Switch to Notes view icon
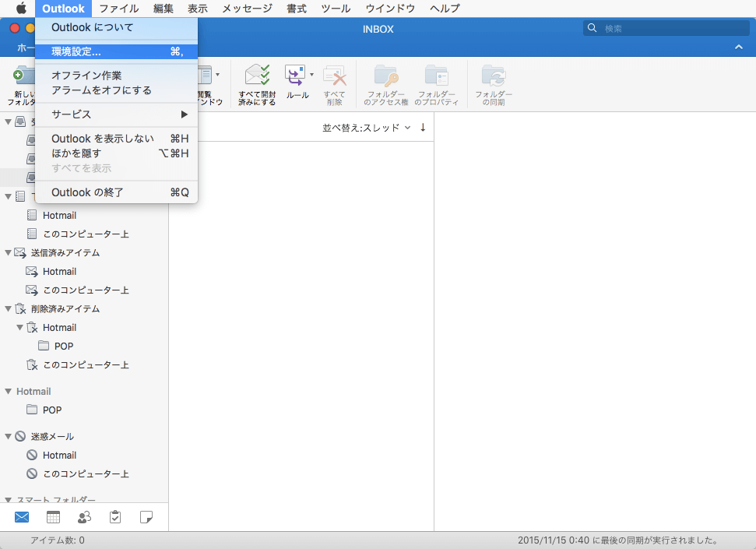This screenshot has width=756, height=549. [146, 517]
